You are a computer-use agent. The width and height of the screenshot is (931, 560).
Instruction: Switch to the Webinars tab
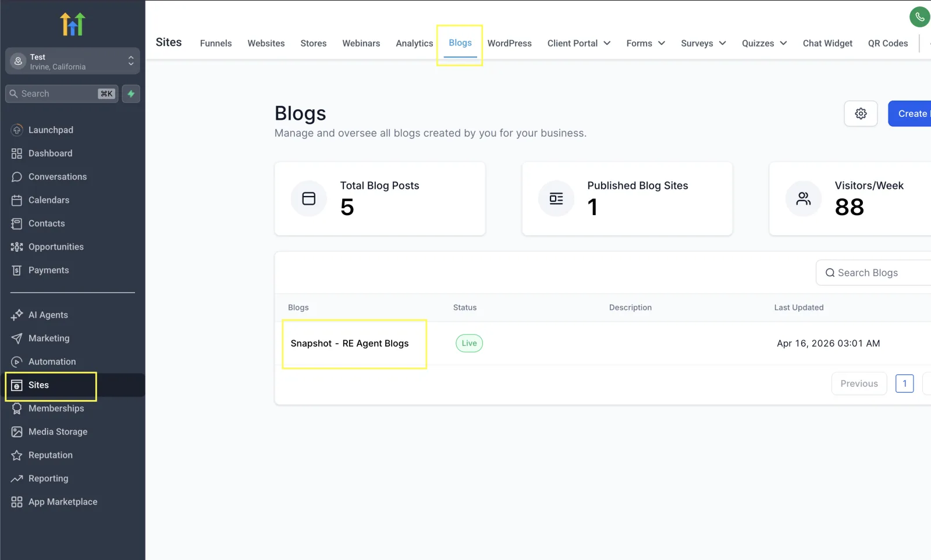point(361,43)
